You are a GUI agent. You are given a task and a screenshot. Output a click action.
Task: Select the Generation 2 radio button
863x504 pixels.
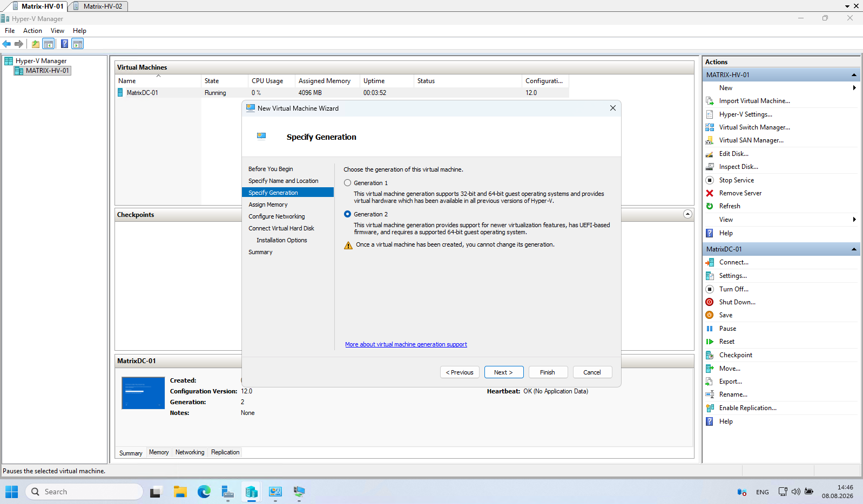[x=347, y=214]
